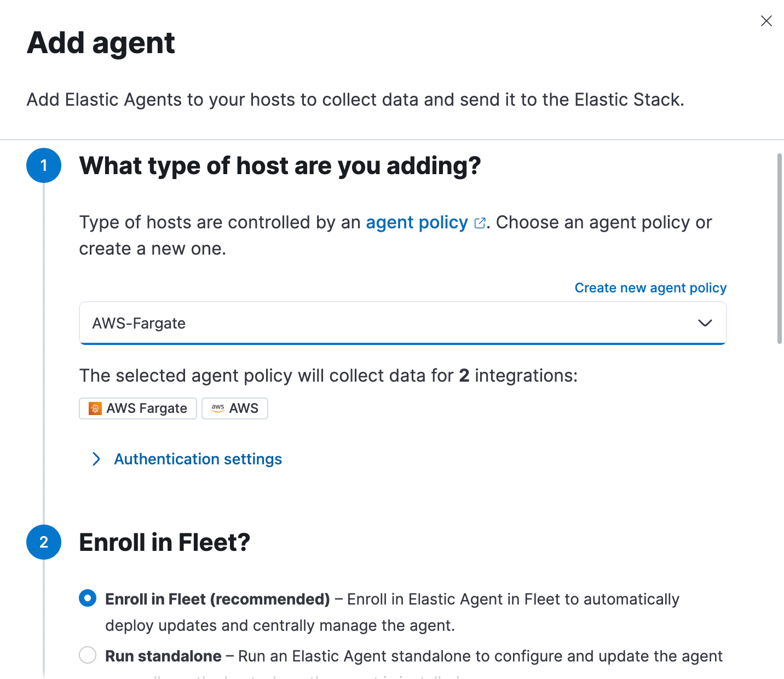
Task: Open the agent policy documentation link
Action: tap(417, 223)
